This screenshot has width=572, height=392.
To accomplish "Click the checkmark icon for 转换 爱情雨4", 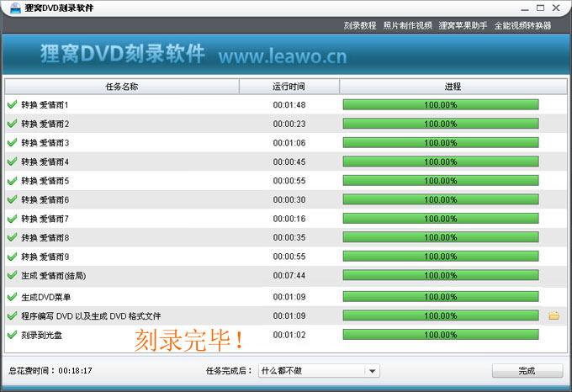I will [x=13, y=162].
